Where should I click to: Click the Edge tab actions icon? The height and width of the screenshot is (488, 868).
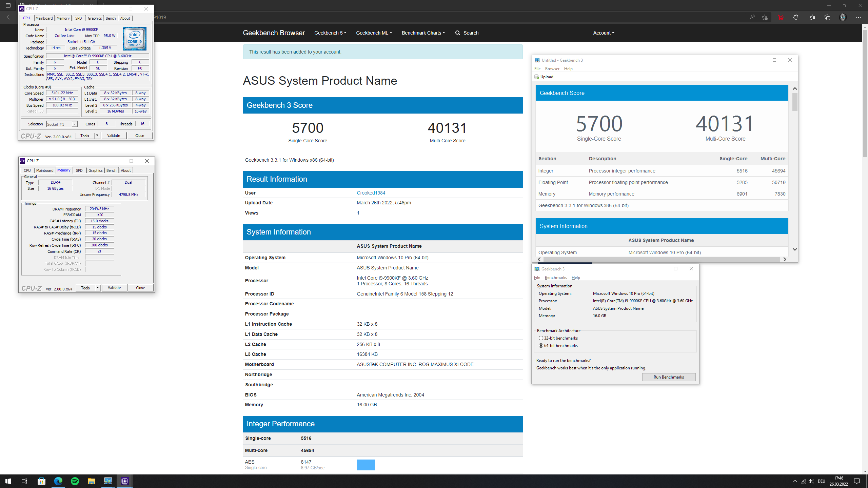point(8,5)
